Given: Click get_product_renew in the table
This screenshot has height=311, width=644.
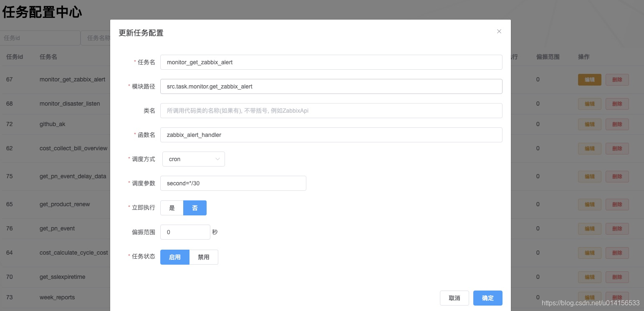Looking at the screenshot, I should click(65, 204).
